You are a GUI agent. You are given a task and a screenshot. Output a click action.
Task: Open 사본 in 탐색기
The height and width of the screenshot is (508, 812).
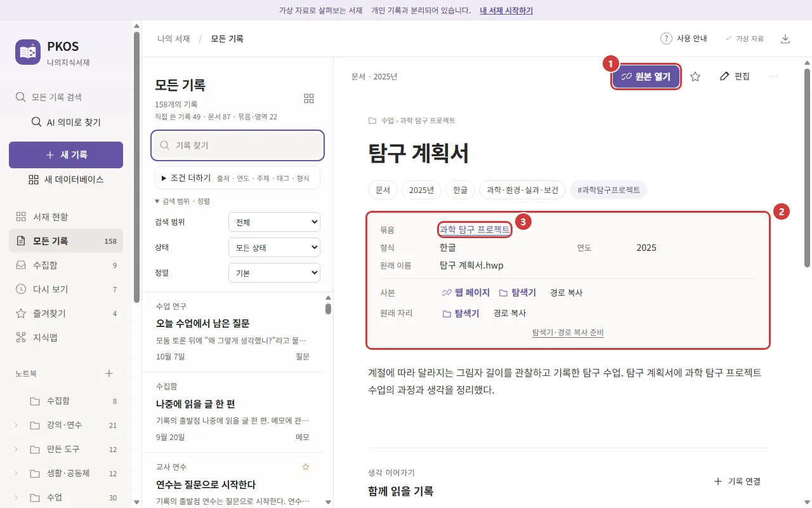[x=518, y=293]
